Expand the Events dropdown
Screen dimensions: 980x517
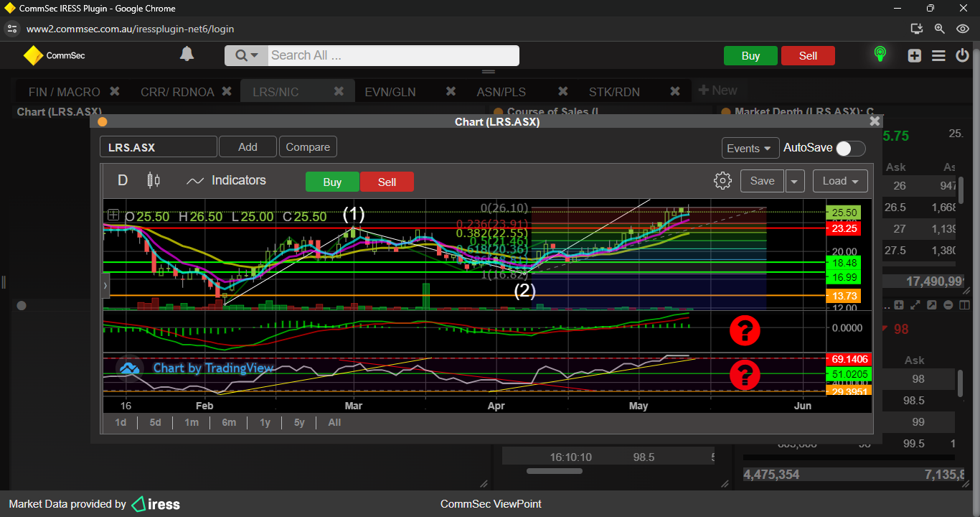pyautogui.click(x=750, y=148)
